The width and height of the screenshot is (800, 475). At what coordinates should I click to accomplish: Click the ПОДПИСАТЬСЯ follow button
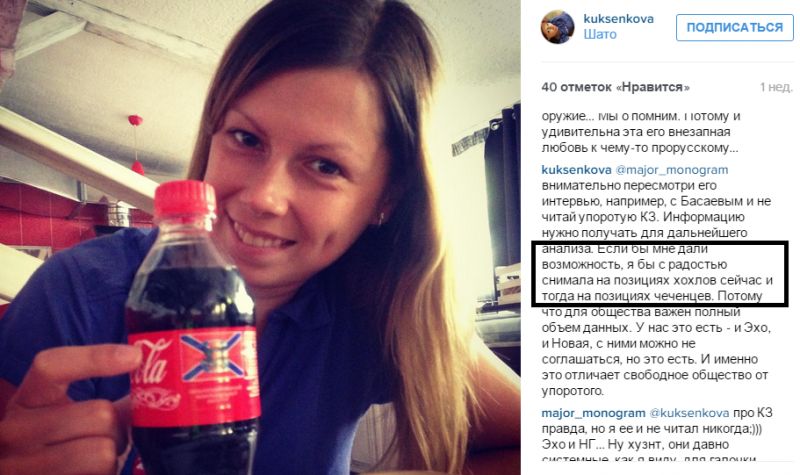tap(735, 28)
